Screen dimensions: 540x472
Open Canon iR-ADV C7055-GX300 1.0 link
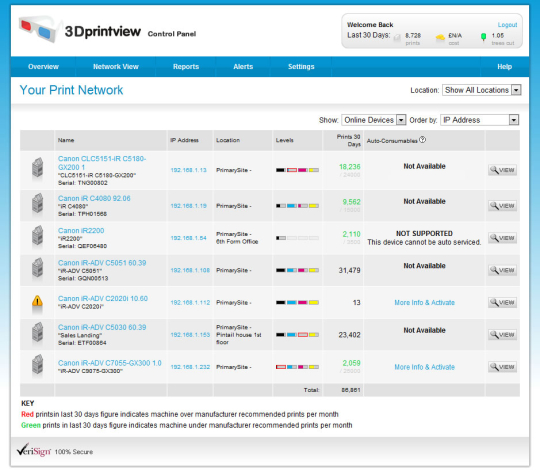(110, 363)
